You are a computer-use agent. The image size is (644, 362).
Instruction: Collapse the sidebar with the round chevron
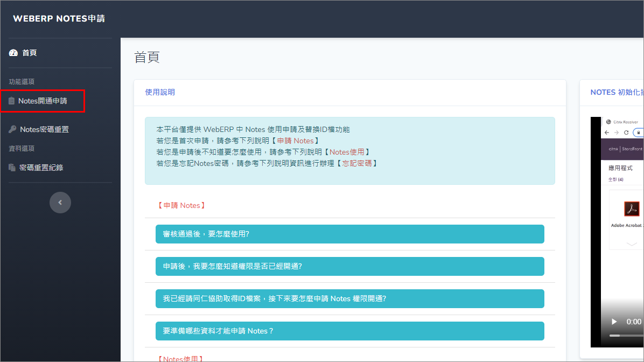(x=60, y=202)
